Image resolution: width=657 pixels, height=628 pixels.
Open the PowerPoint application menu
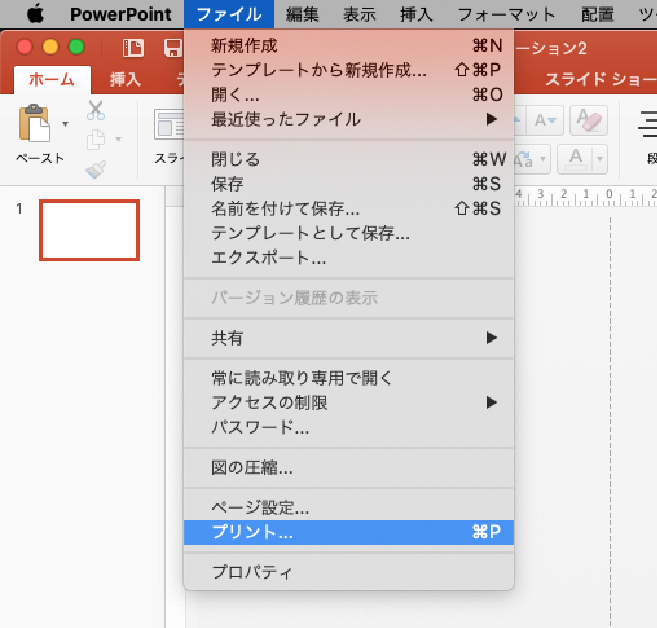121,14
